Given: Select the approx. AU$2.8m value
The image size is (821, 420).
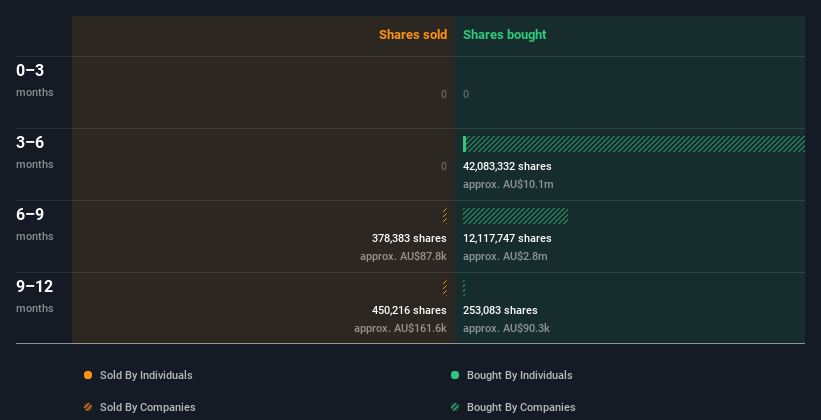Looking at the screenshot, I should pyautogui.click(x=505, y=257).
